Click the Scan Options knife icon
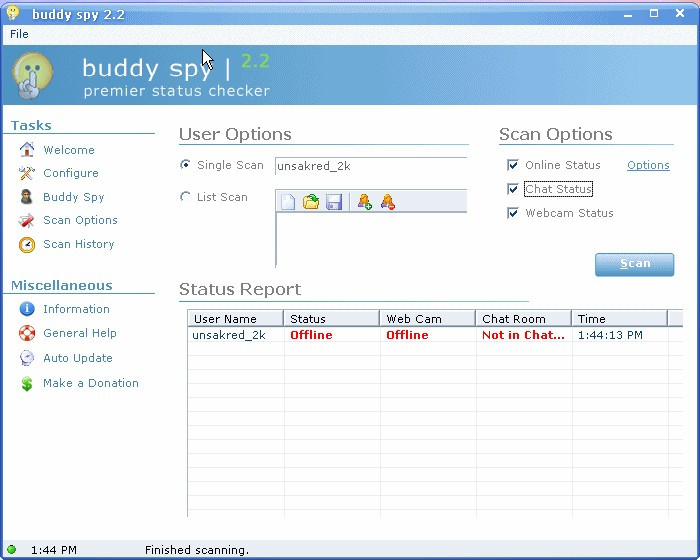This screenshot has height=560, width=700. point(27,220)
